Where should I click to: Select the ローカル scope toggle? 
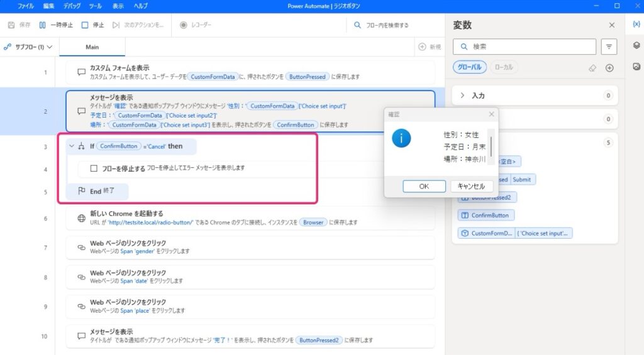(x=504, y=67)
